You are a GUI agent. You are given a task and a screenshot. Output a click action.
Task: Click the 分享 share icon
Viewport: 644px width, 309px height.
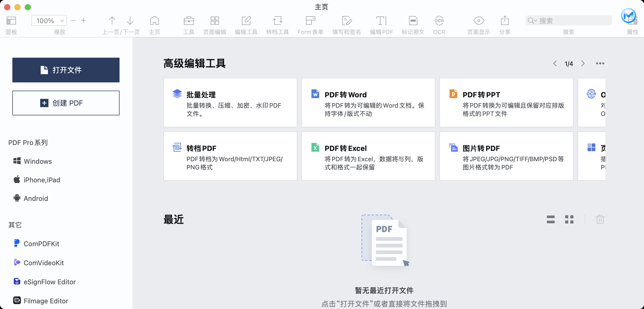point(505,21)
